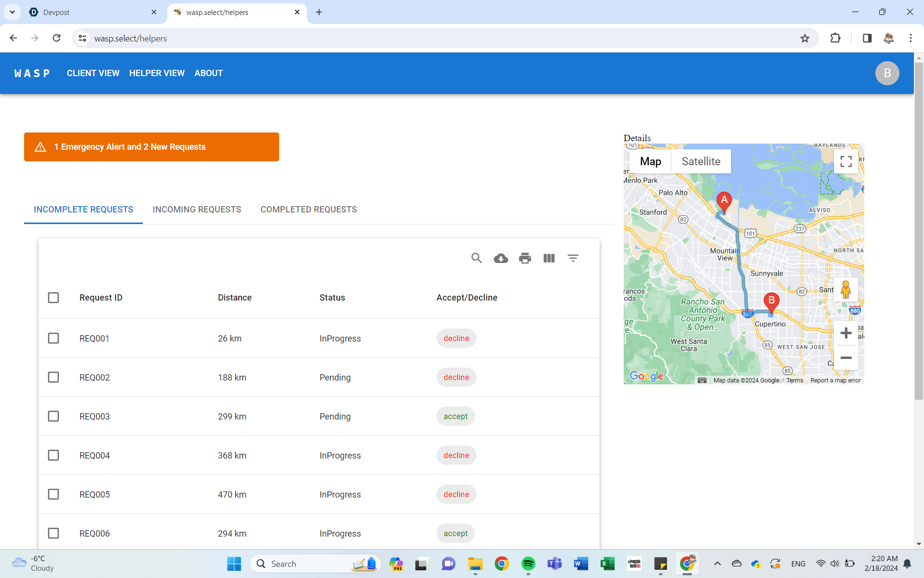Image resolution: width=924 pixels, height=578 pixels.
Task: Open the filter table icon
Action: [x=573, y=258]
